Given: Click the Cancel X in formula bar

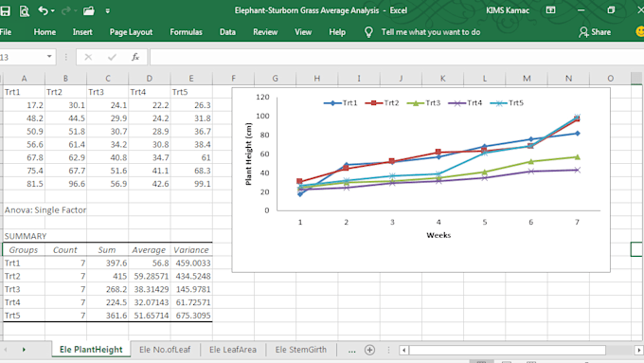Looking at the screenshot, I should pyautogui.click(x=88, y=57).
